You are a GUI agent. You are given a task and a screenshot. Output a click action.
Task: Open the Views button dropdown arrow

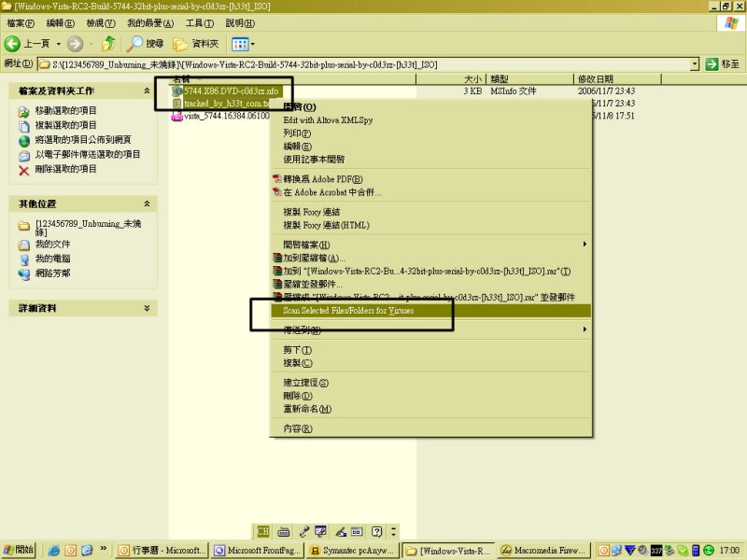[x=252, y=44]
